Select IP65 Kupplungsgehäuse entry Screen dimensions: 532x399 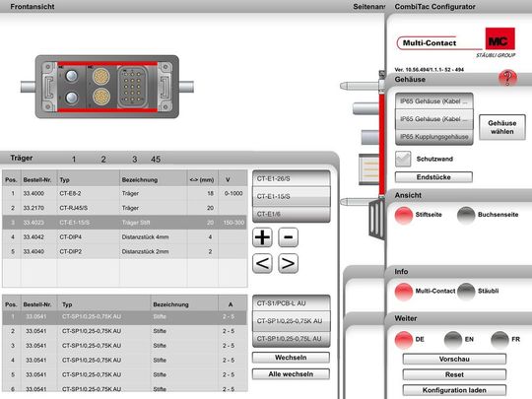[433, 136]
